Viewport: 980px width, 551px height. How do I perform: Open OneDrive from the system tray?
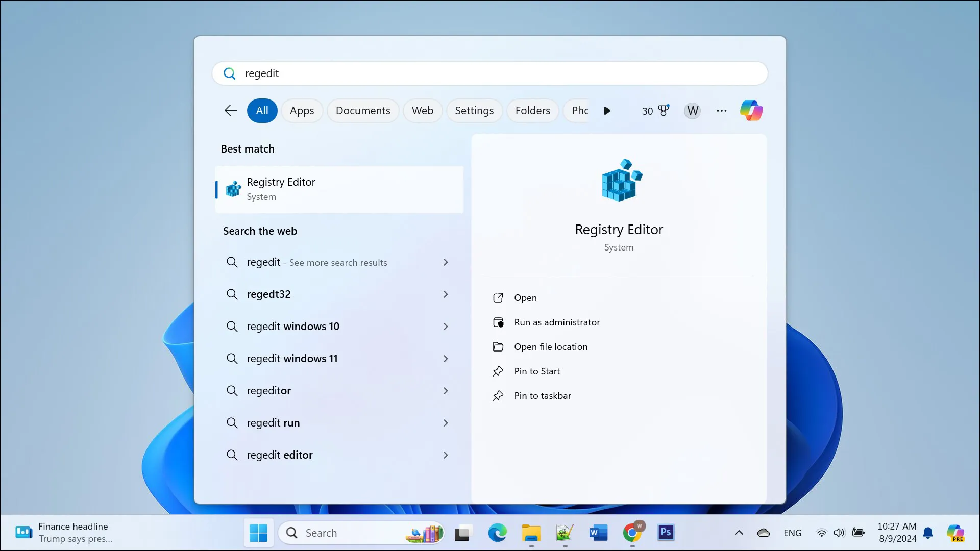[x=763, y=533]
